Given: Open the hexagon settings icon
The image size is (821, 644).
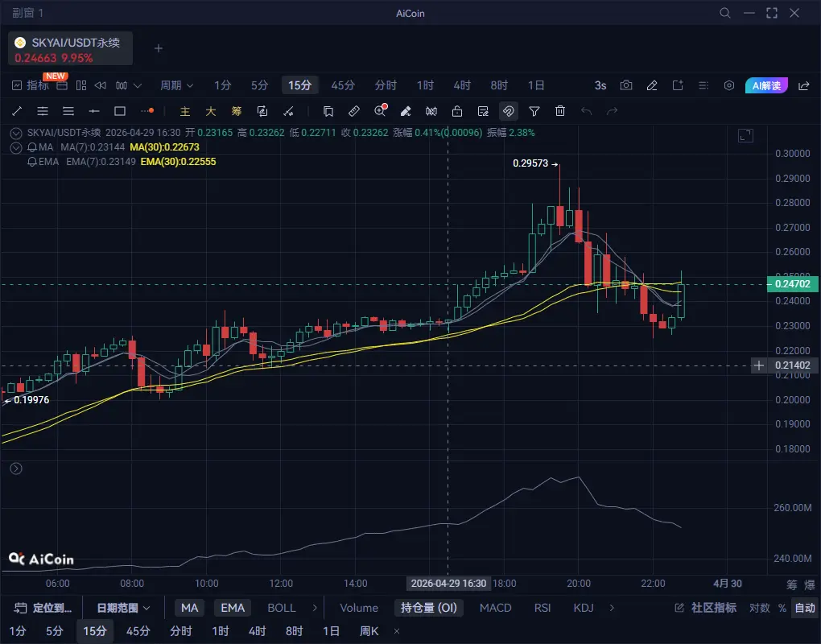Looking at the screenshot, I should 729,85.
